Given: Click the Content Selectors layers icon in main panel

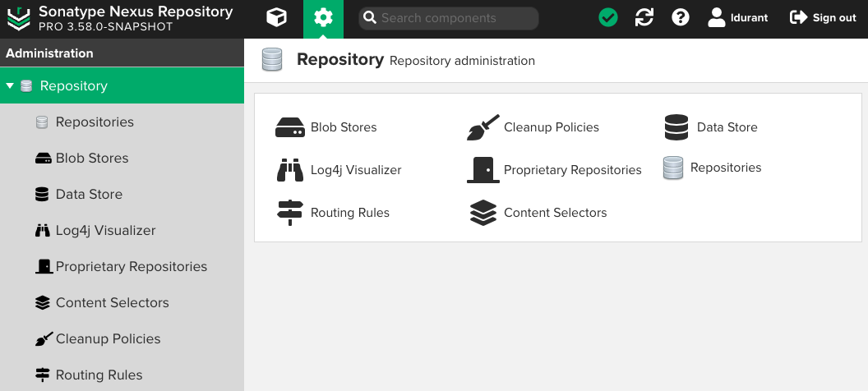Looking at the screenshot, I should pyautogui.click(x=482, y=213).
